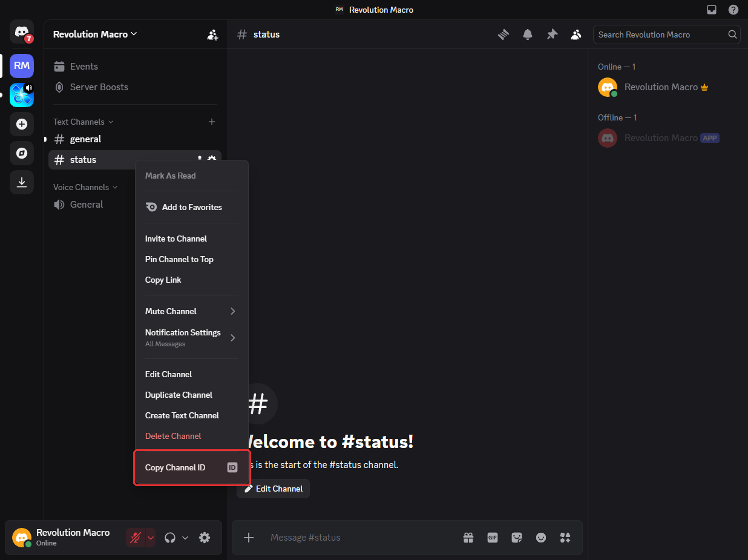Expand Notification Settings submenu
The width and height of the screenshot is (748, 560).
(x=233, y=337)
